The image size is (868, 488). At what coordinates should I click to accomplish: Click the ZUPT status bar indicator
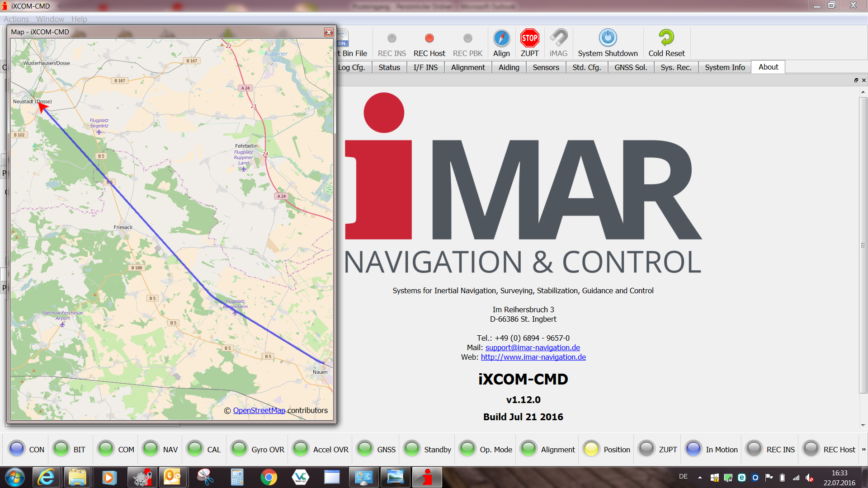pyautogui.click(x=646, y=449)
